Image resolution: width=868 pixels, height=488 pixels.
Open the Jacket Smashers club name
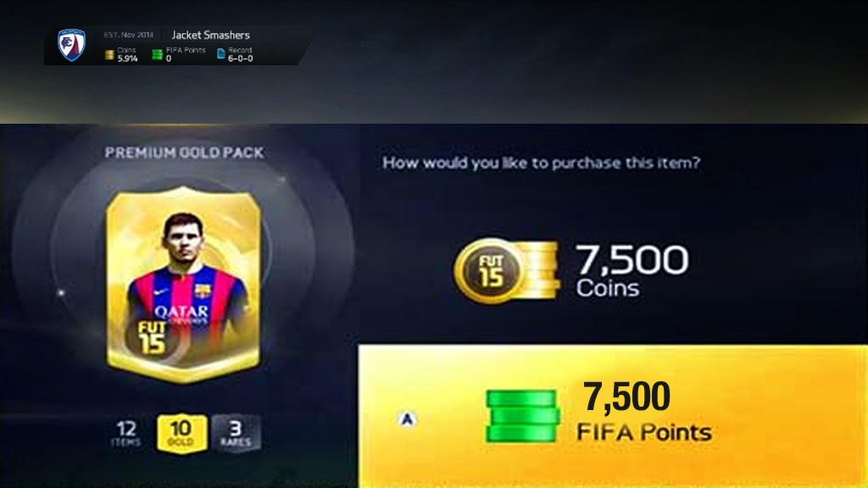tap(210, 35)
